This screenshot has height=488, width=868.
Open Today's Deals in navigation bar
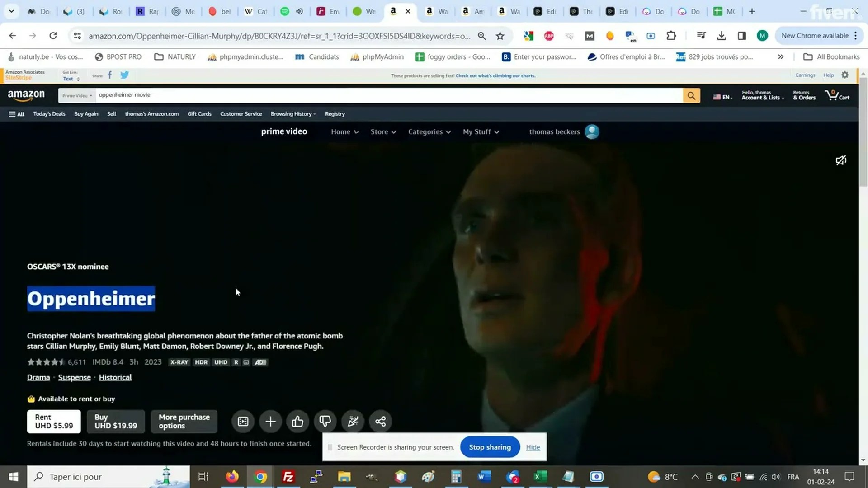(49, 114)
